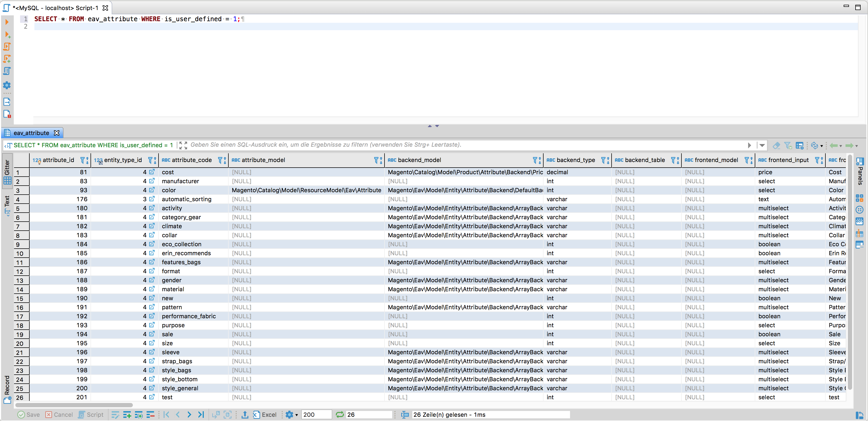Click the Excel export button
Image resolution: width=868 pixels, height=421 pixels.
coord(265,415)
